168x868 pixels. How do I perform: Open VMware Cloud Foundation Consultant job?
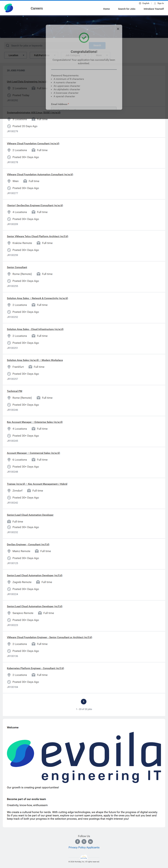(33, 144)
